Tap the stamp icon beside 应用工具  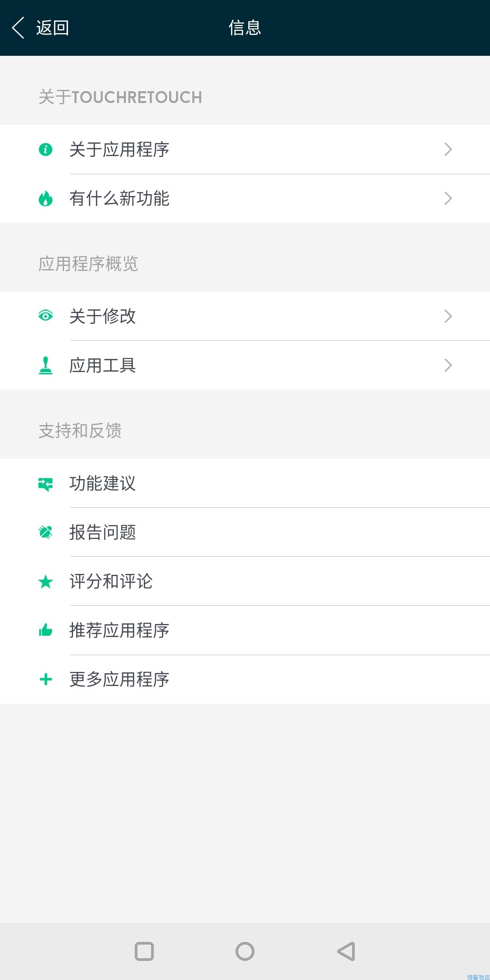click(x=45, y=365)
